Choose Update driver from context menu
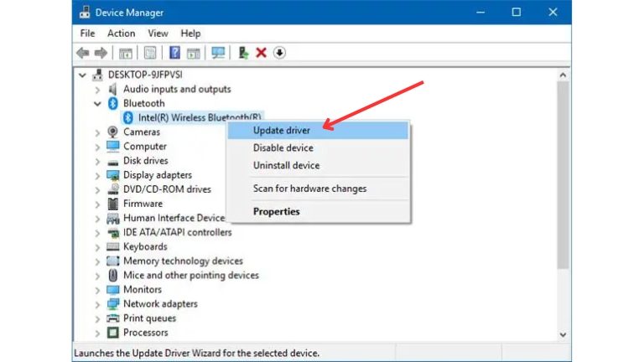The height and width of the screenshot is (362, 644). pos(319,131)
